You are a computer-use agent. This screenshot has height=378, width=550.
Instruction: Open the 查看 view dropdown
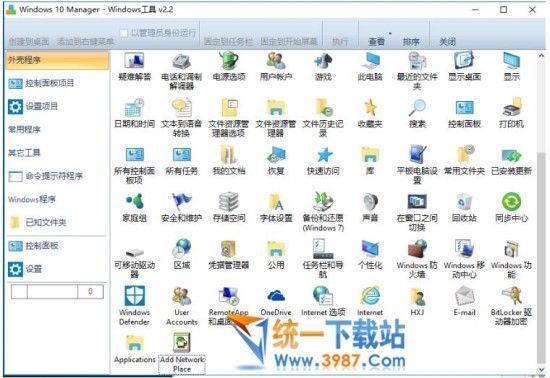click(376, 42)
